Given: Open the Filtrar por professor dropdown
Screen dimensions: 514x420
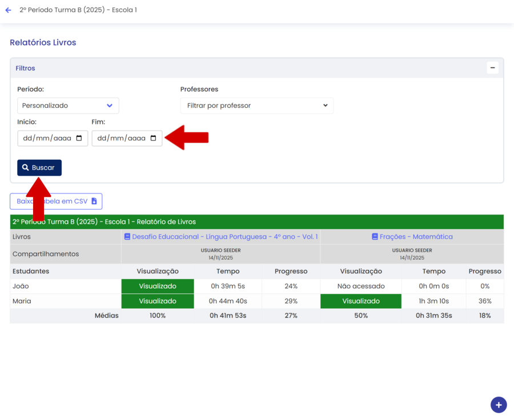Looking at the screenshot, I should click(256, 106).
